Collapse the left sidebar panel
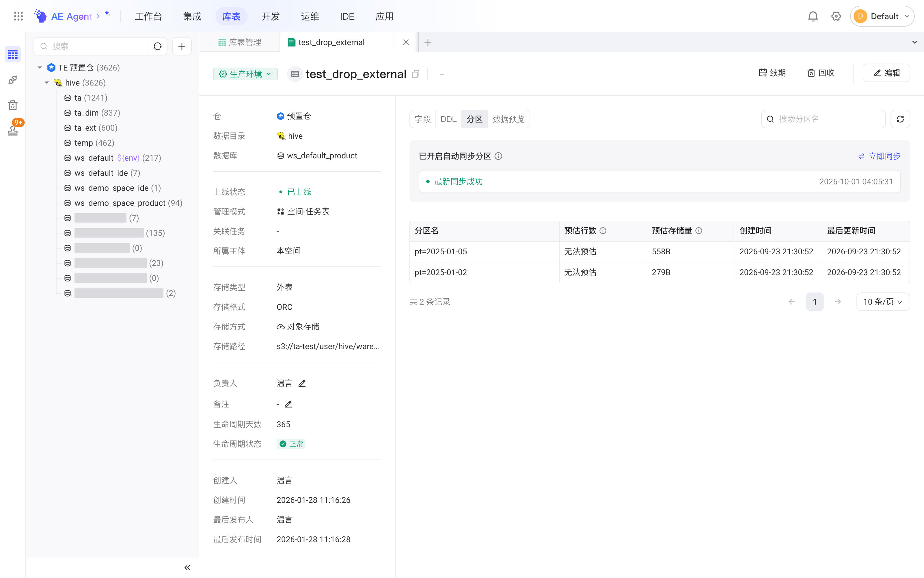924x578 pixels. pyautogui.click(x=187, y=568)
